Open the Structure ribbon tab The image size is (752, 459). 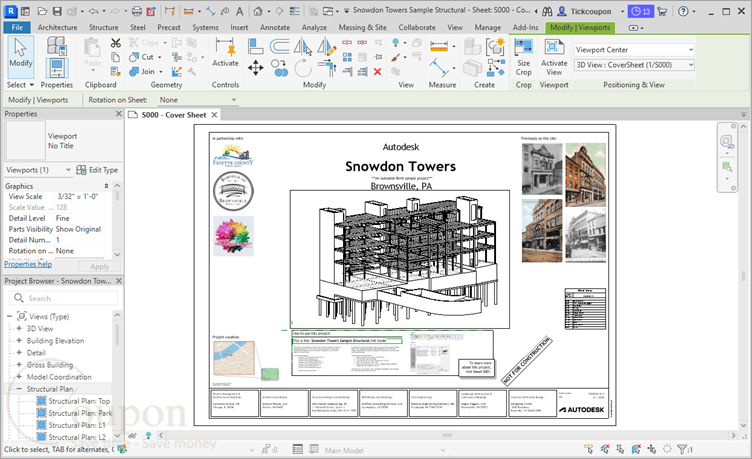(x=103, y=27)
